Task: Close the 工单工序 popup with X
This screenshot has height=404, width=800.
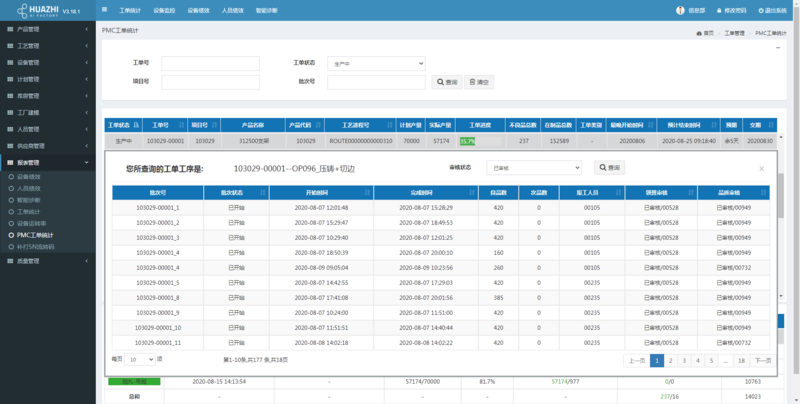Action: pyautogui.click(x=761, y=168)
